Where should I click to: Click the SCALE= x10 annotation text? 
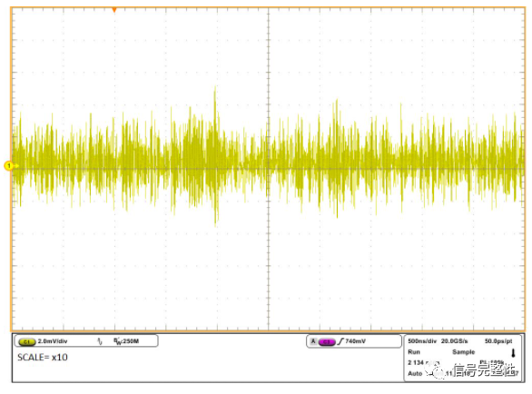click(43, 358)
